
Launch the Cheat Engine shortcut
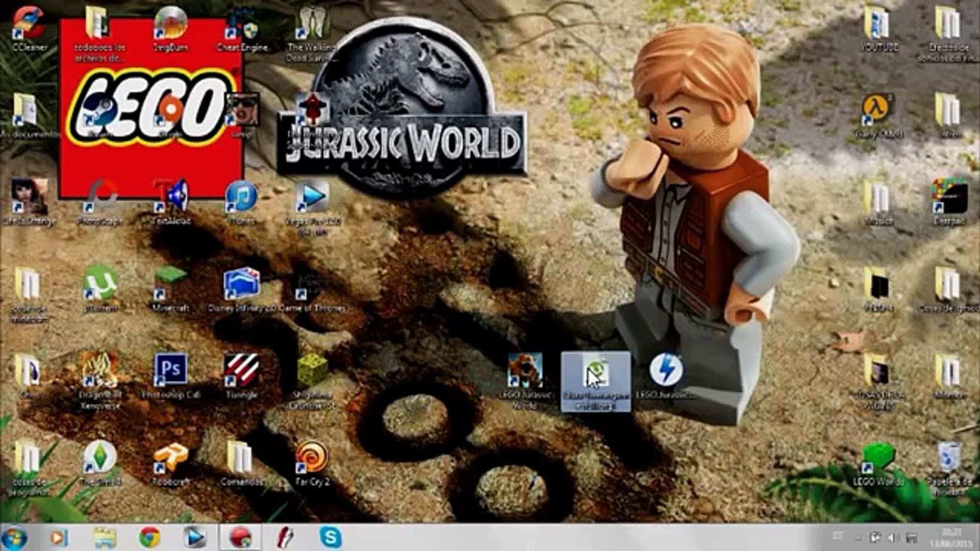[242, 28]
